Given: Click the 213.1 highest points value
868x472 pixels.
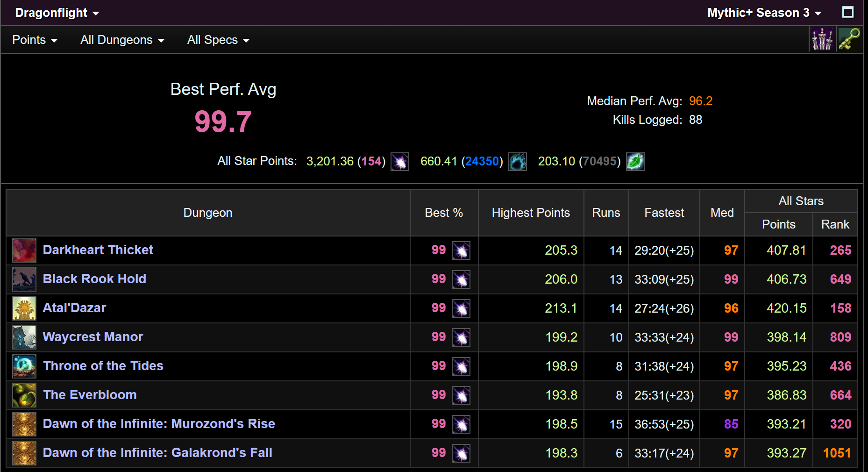Looking at the screenshot, I should tap(561, 308).
